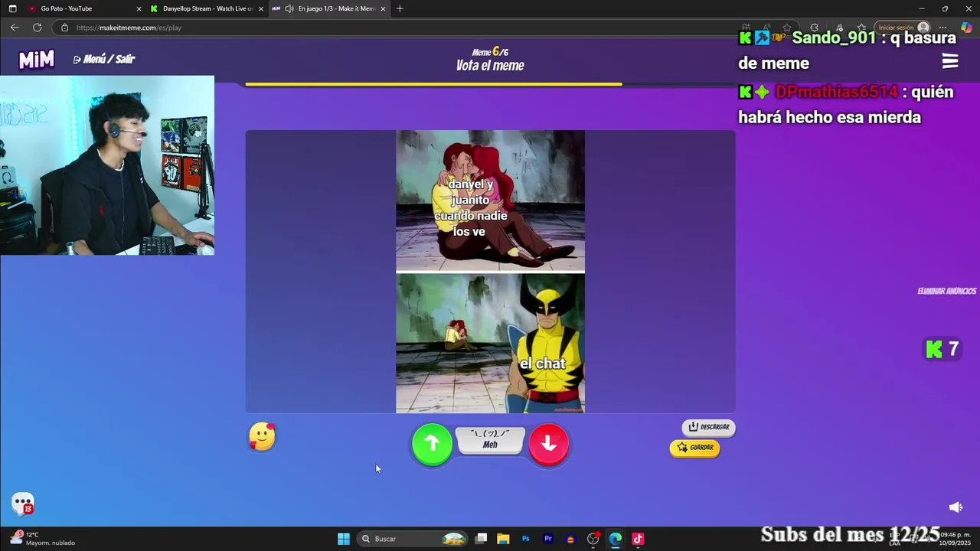Open Task View on the taskbar
980x551 pixels.
click(x=481, y=539)
